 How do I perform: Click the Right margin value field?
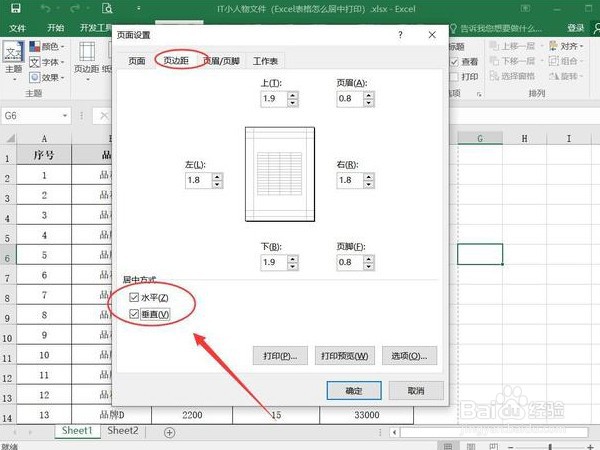(x=350, y=180)
